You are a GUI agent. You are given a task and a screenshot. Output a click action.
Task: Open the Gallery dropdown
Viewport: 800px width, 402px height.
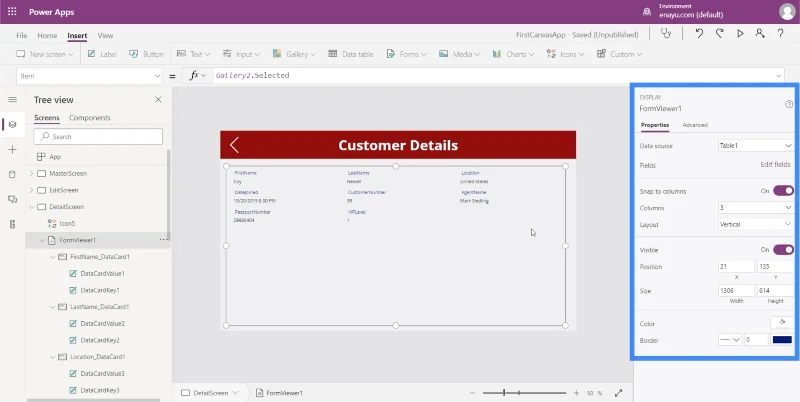(294, 54)
